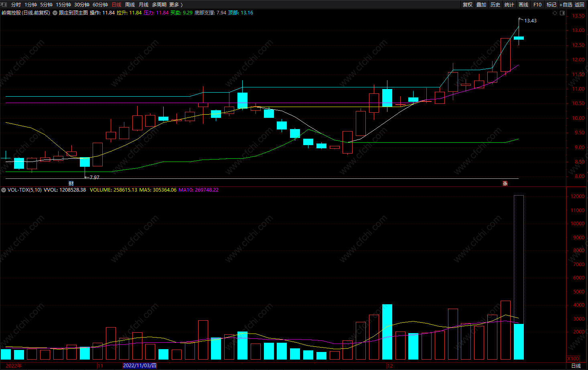The width and height of the screenshot is (588, 370).
Task: Click the X100 volume scale label
Action: (573, 358)
